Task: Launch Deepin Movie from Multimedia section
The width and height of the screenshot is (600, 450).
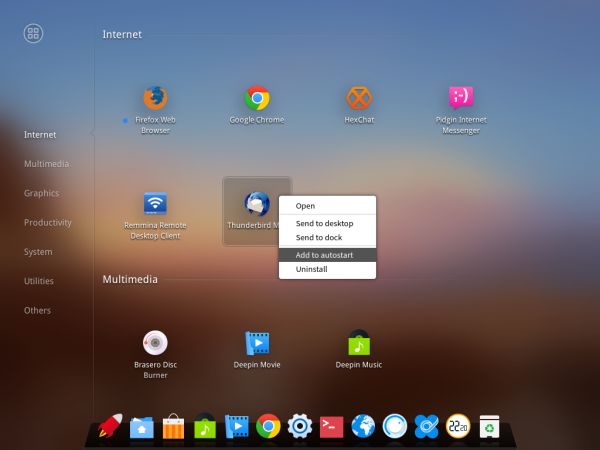Action: click(257, 343)
